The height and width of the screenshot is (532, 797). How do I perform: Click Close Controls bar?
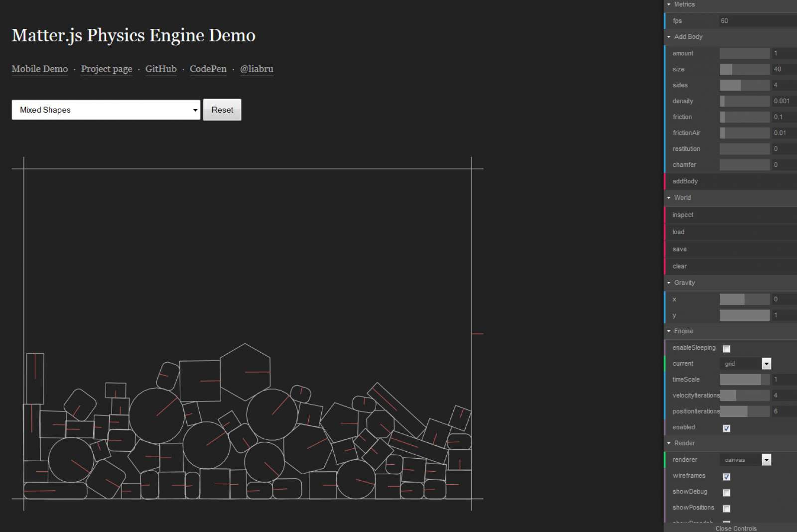pos(730,528)
